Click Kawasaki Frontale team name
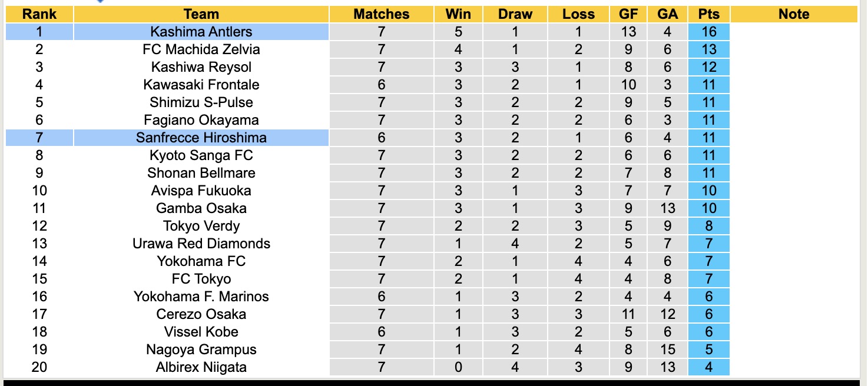The image size is (868, 386). (201, 85)
